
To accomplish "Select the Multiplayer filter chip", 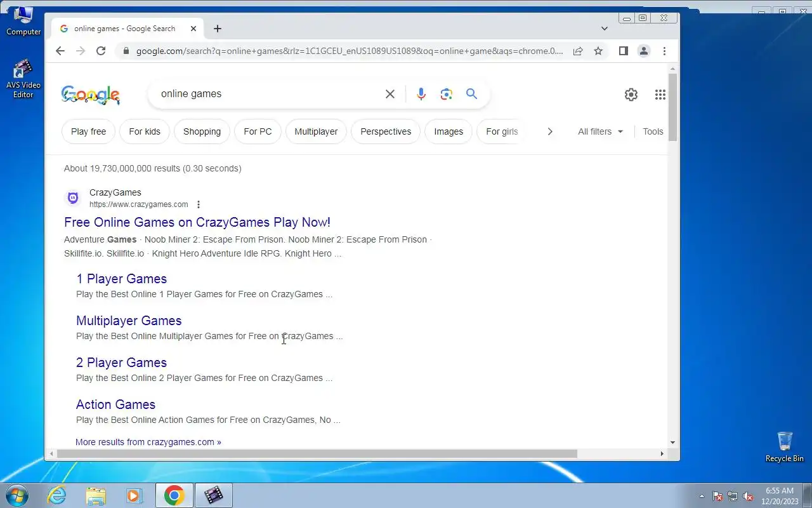I will 316,131.
